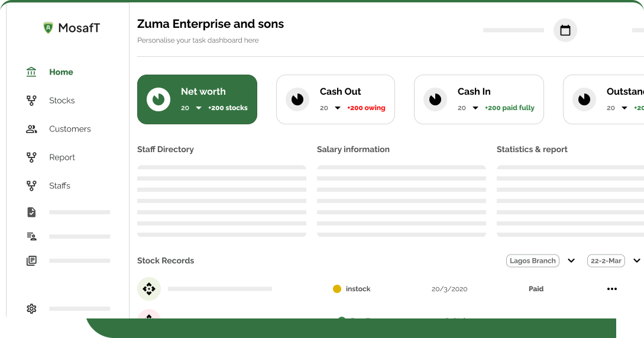Click the Customers people icon
644x338 pixels.
pyautogui.click(x=31, y=129)
